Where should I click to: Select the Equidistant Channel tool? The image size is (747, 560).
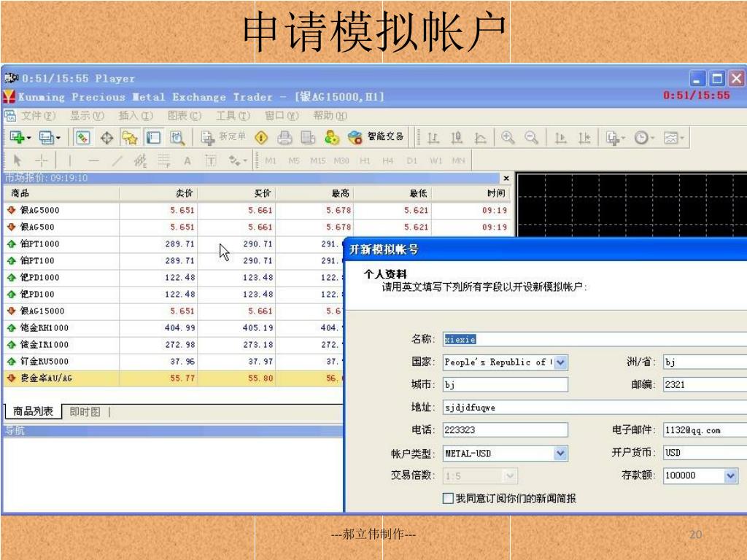pos(140,160)
